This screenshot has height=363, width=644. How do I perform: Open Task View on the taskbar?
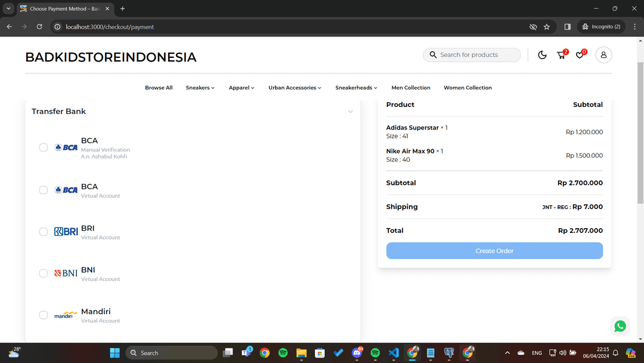pyautogui.click(x=228, y=353)
